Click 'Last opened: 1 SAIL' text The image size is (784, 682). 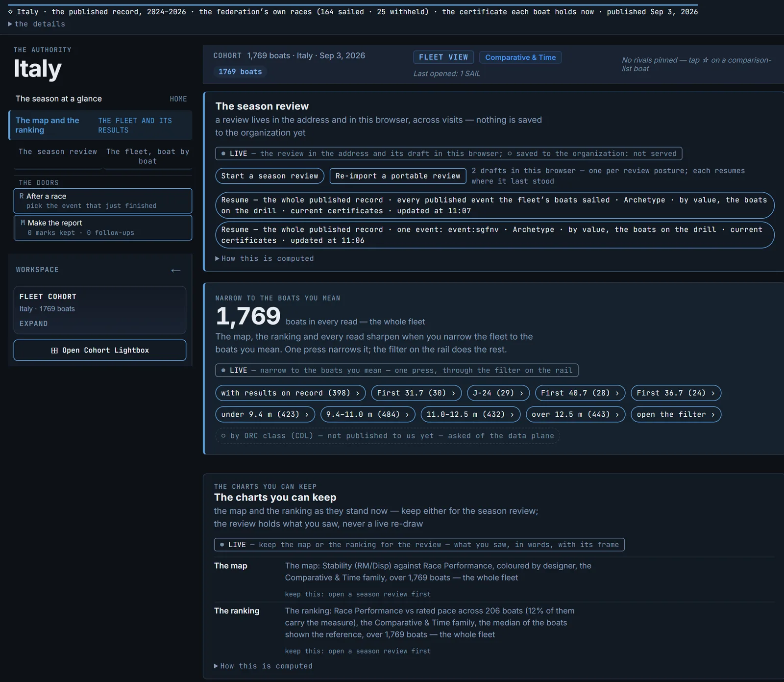pos(446,74)
